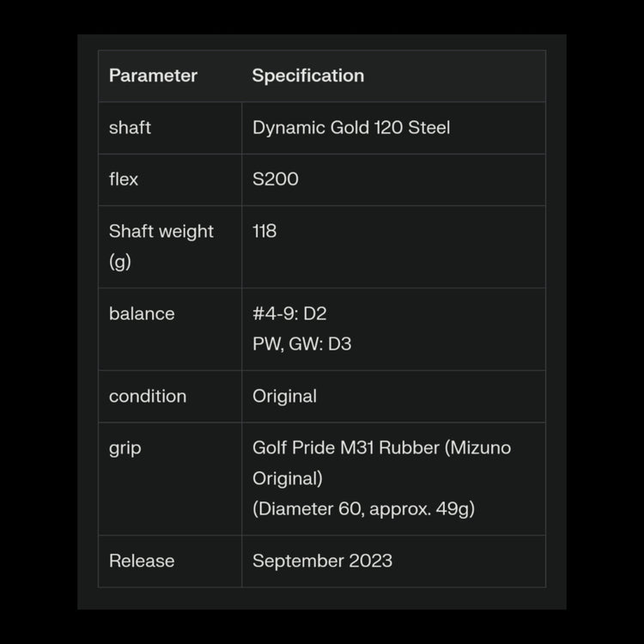
Task: Select the 'balance' parameter label
Action: coord(142,313)
